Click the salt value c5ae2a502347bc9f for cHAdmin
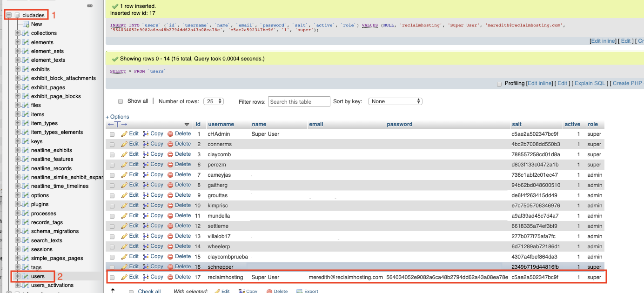 coord(535,134)
